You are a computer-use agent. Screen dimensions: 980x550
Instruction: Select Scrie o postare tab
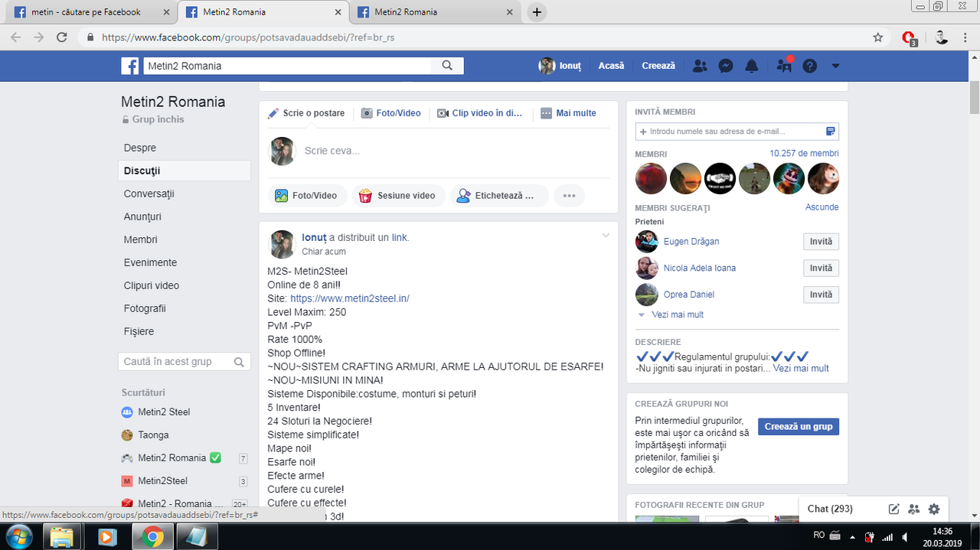coord(306,113)
